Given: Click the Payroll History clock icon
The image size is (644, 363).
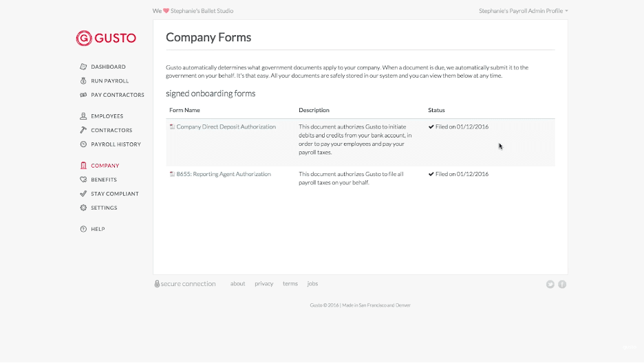Looking at the screenshot, I should (83, 144).
